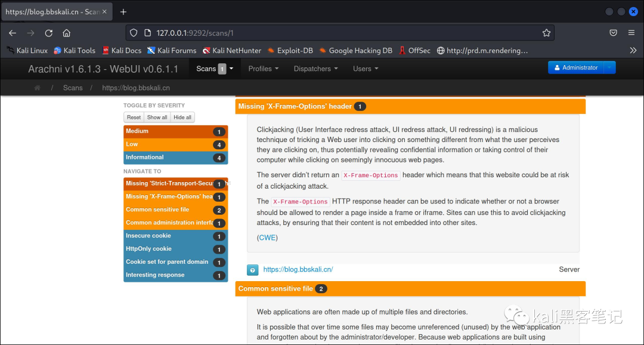Click the browser back arrow
Viewport: 644px width, 345px height.
coord(13,33)
